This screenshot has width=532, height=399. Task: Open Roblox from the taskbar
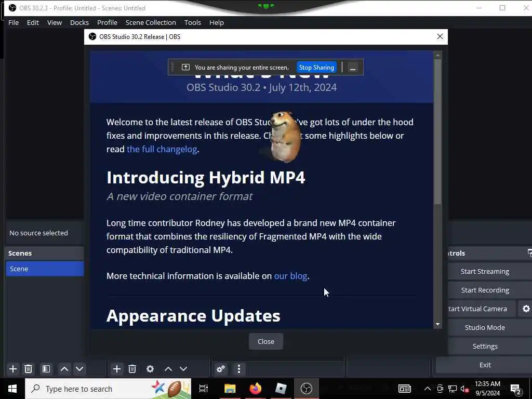[x=281, y=389]
